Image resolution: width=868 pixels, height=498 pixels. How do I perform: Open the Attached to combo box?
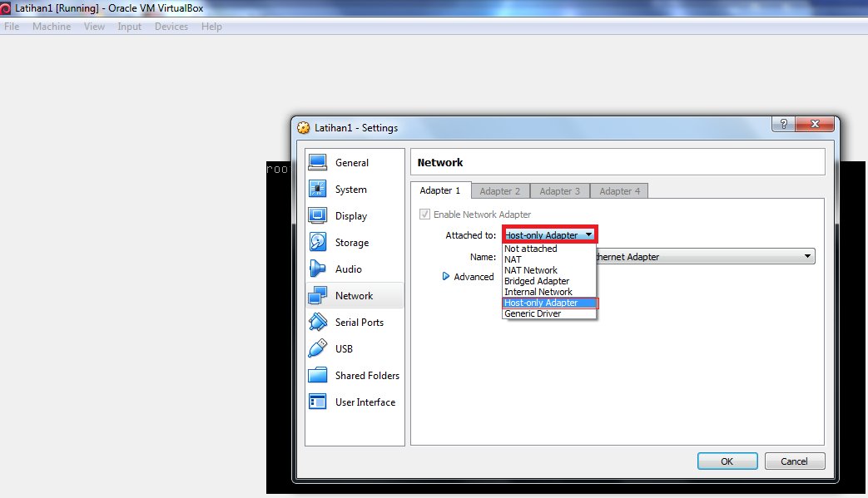click(549, 235)
